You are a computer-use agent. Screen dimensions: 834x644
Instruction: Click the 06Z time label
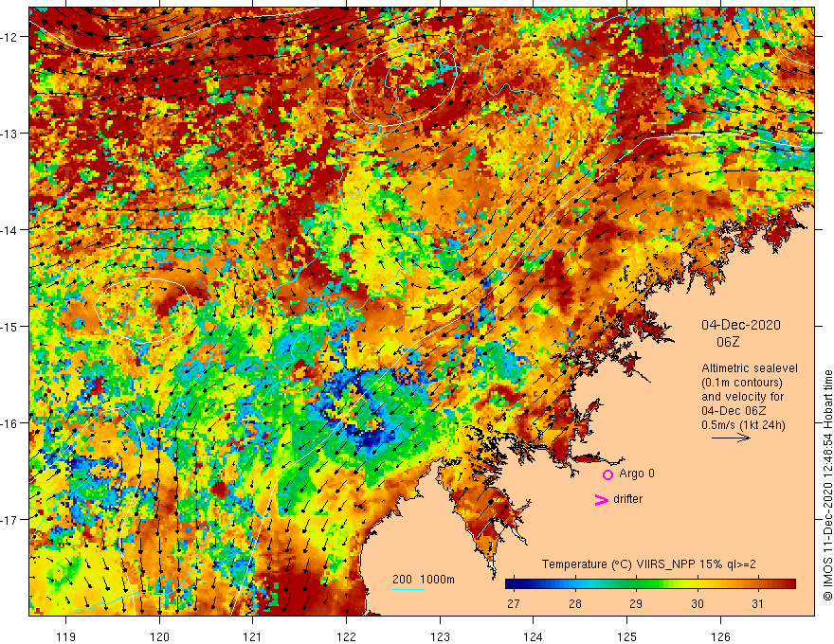pyautogui.click(x=728, y=342)
